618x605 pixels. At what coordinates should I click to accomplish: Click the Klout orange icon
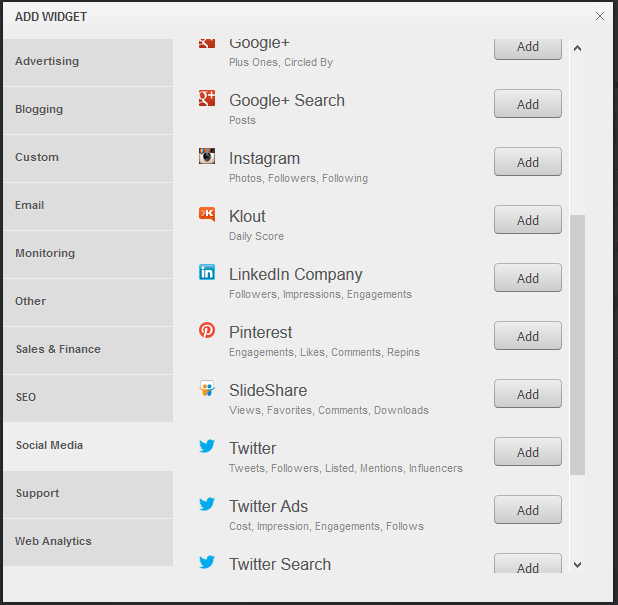[x=207, y=214]
